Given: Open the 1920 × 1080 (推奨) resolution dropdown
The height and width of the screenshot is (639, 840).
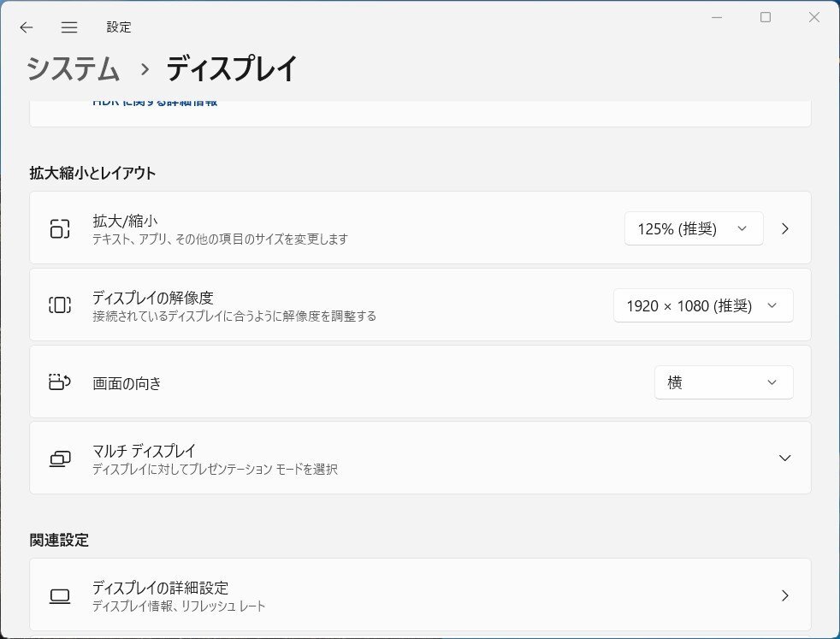Looking at the screenshot, I should [702, 305].
